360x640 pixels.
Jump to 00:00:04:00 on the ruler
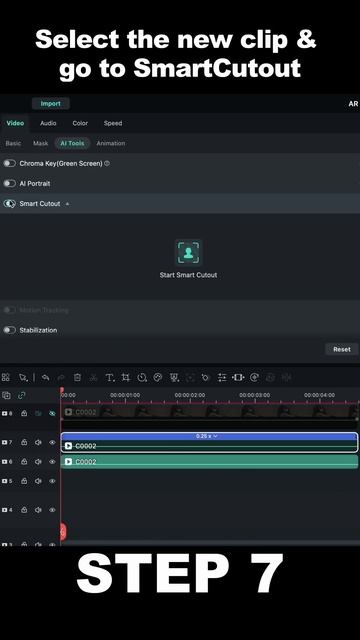319,395
